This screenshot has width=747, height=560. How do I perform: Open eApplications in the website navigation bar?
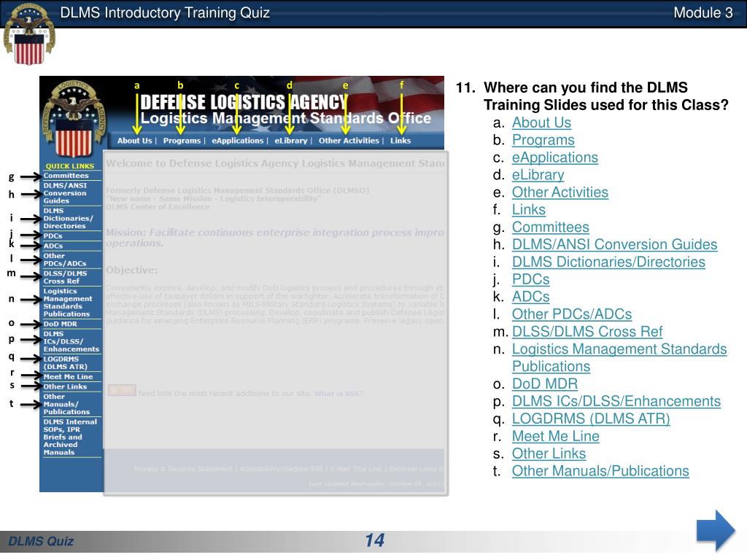point(237,141)
